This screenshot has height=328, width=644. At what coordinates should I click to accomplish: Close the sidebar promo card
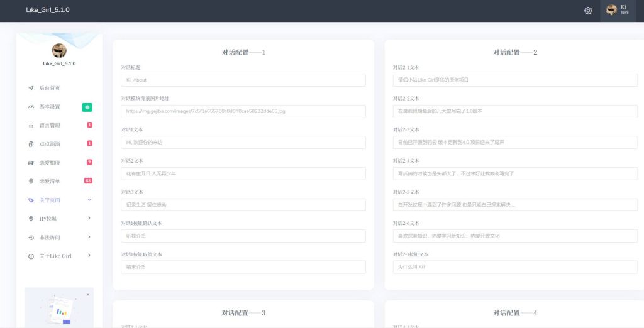(88, 295)
